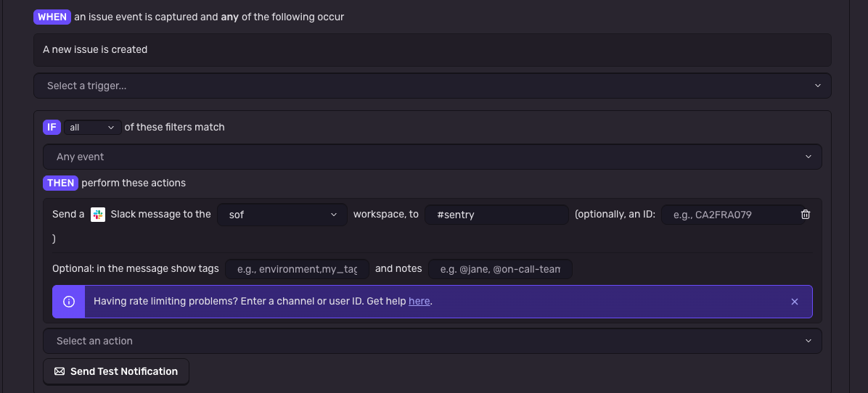Click the WHEN badge
Screen dimensions: 868x393
52,17
